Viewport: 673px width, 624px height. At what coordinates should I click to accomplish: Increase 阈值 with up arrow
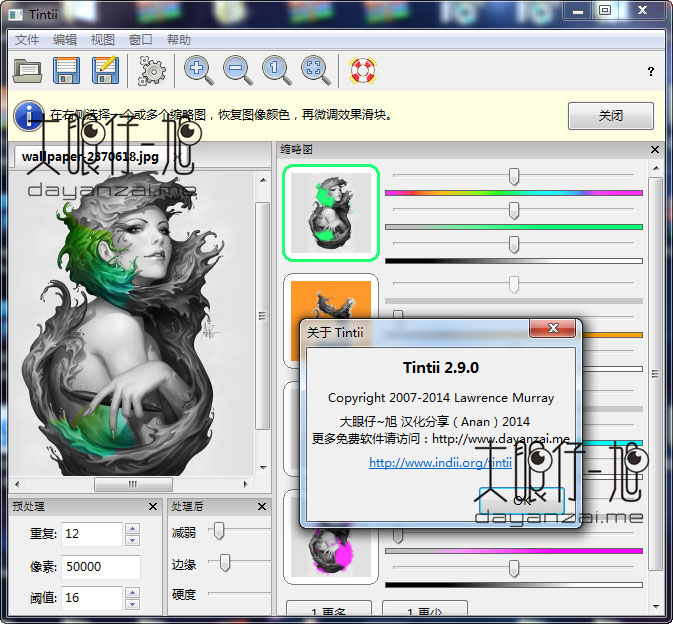pyautogui.click(x=133, y=593)
